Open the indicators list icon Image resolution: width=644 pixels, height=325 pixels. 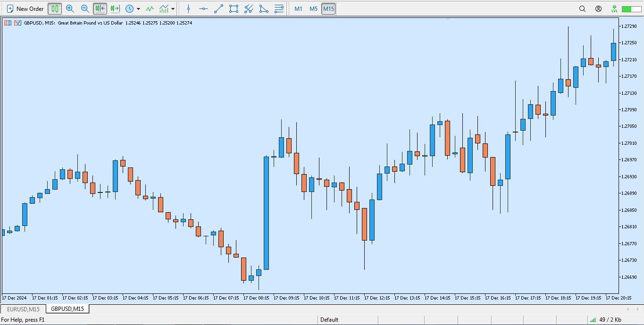[150, 8]
